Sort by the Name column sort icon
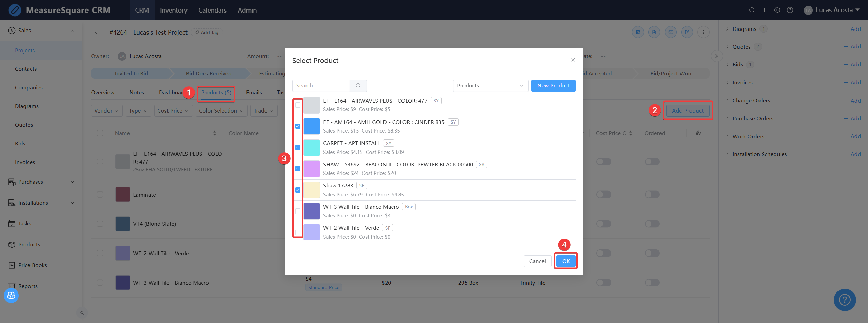 (x=215, y=133)
